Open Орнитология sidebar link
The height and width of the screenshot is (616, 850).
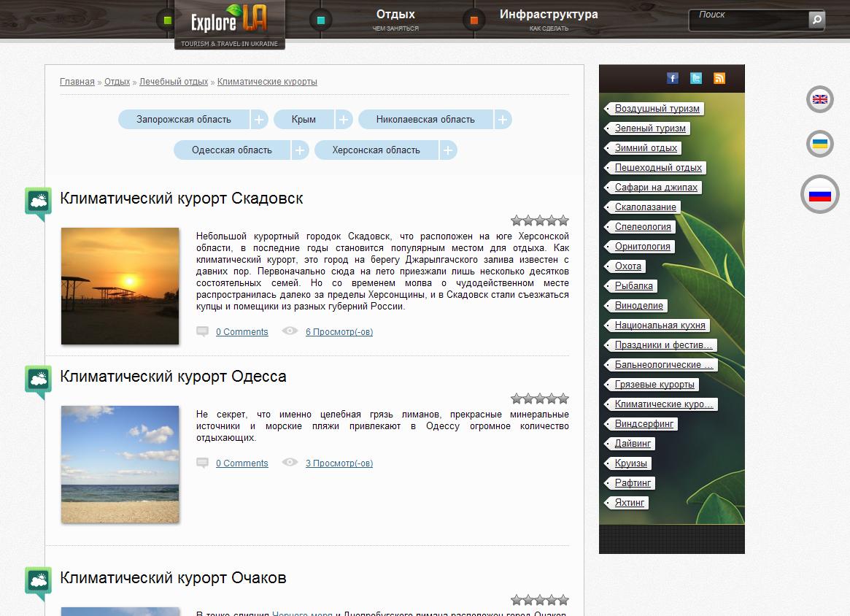[x=642, y=246]
